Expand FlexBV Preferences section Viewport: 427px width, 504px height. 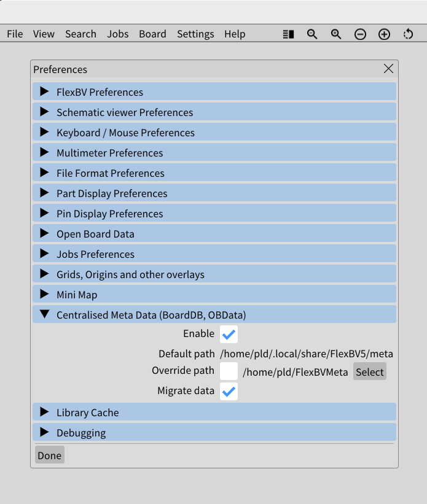point(214,91)
